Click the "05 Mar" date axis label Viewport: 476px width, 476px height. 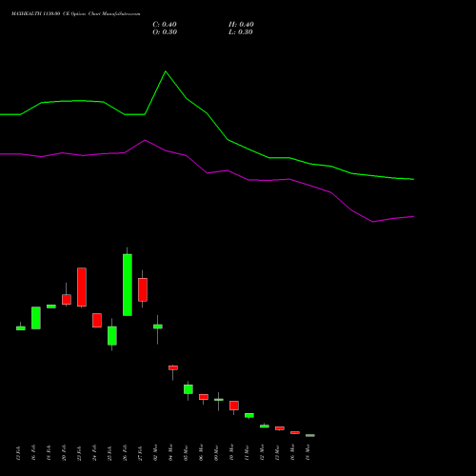click(186, 452)
